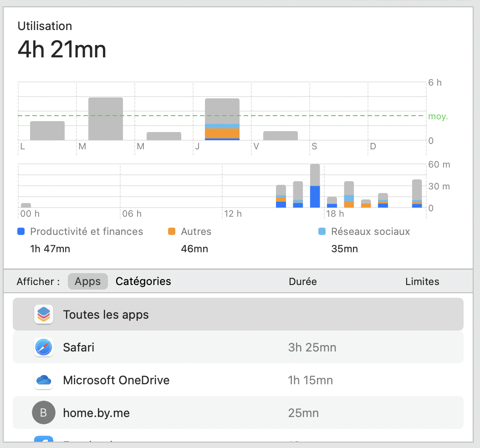
Task: Click the green moy. average label
Action: click(438, 117)
